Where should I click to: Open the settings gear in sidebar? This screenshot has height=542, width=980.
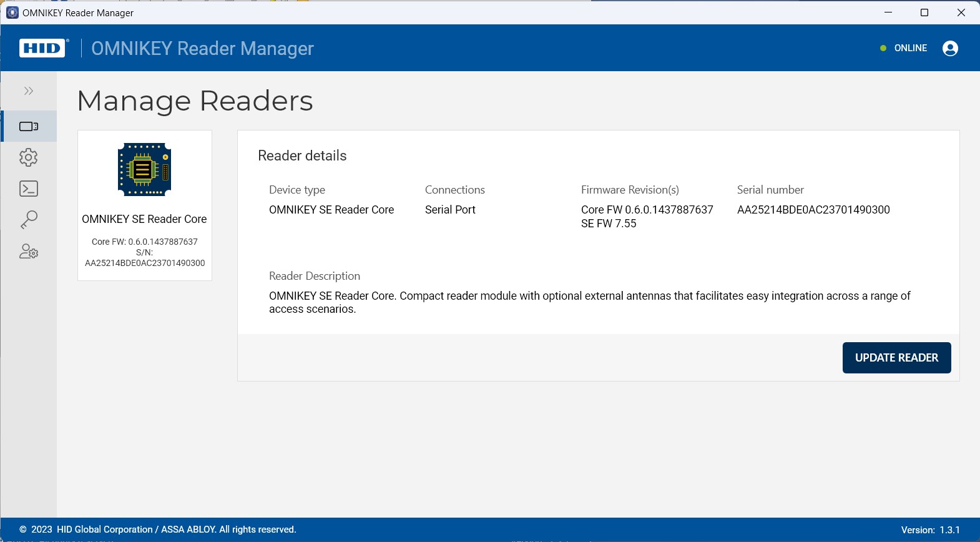click(29, 157)
